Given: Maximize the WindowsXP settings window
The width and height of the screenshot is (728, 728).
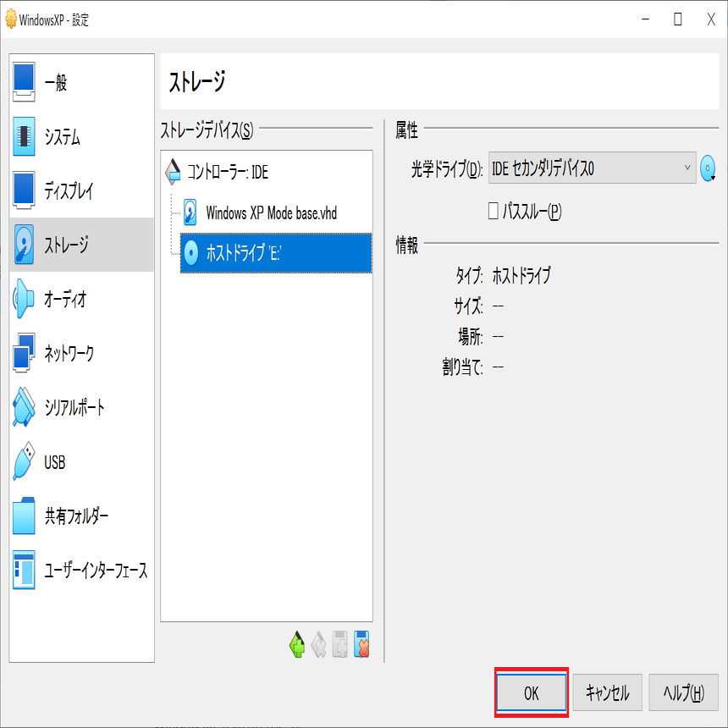Looking at the screenshot, I should point(678,19).
